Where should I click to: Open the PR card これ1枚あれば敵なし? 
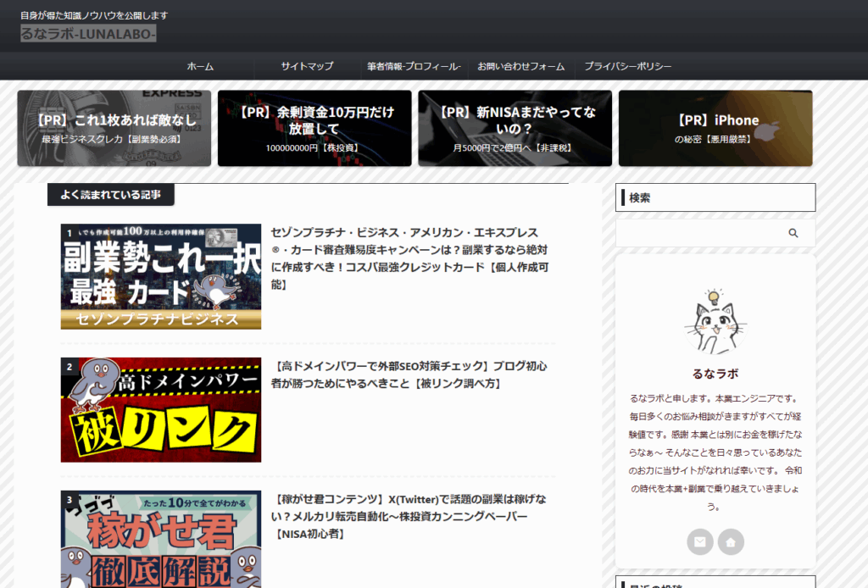point(114,128)
